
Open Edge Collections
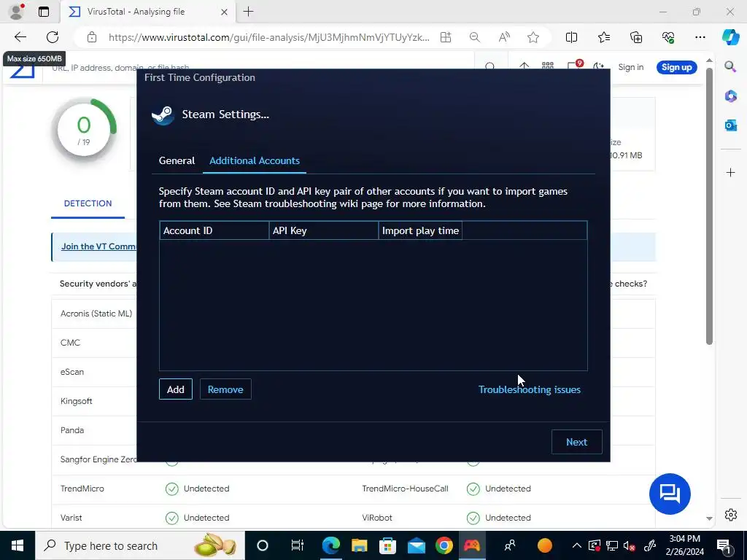636,37
